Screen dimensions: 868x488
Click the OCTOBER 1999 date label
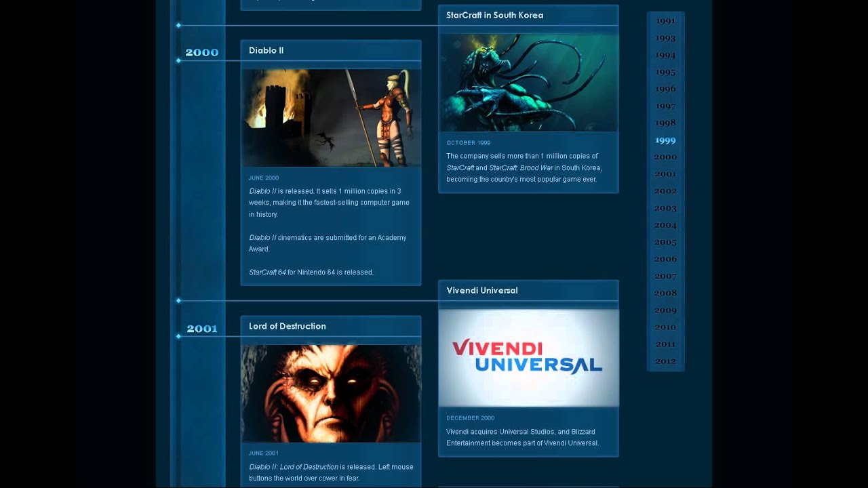468,143
